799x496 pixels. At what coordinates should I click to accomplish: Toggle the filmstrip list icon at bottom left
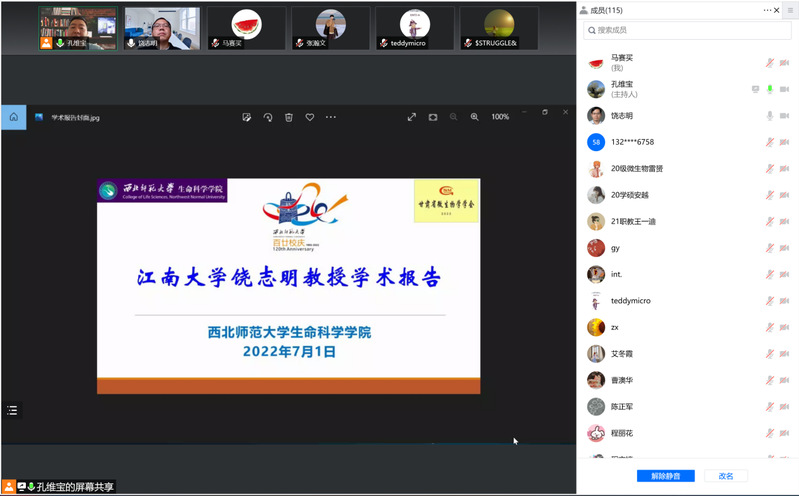[12, 410]
